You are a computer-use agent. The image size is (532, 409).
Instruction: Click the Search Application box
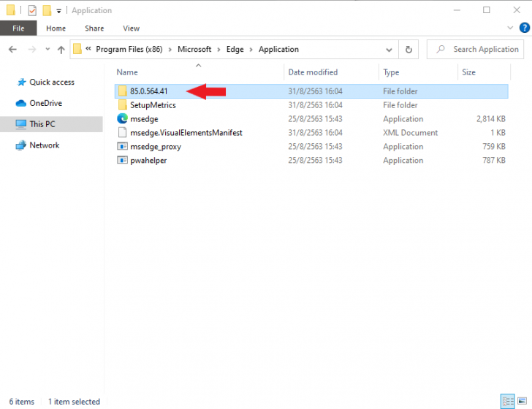[x=475, y=50]
